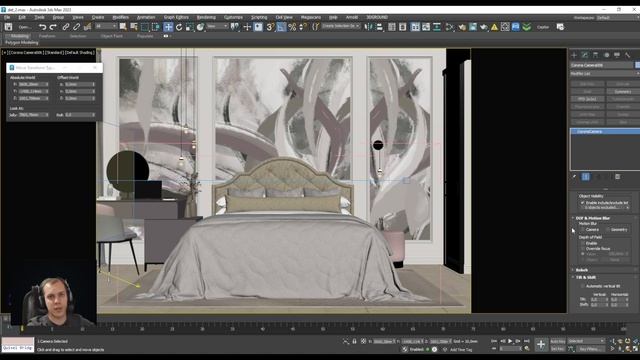Click the Align tool icon
Image resolution: width=640 pixels, height=360 pixels.
point(380,27)
